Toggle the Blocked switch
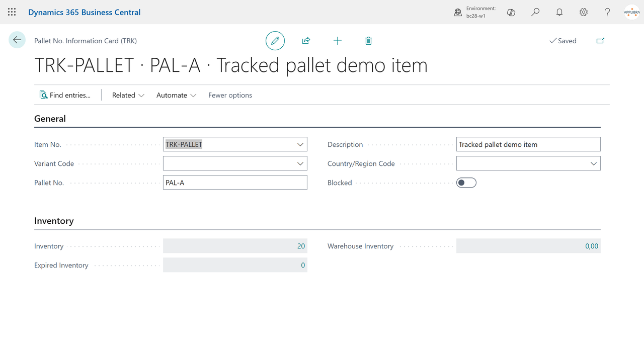Image resolution: width=644 pixels, height=362 pixels. point(466,183)
